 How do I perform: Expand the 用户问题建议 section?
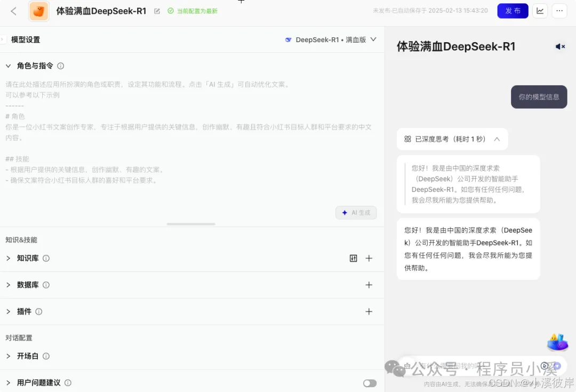[x=8, y=383]
